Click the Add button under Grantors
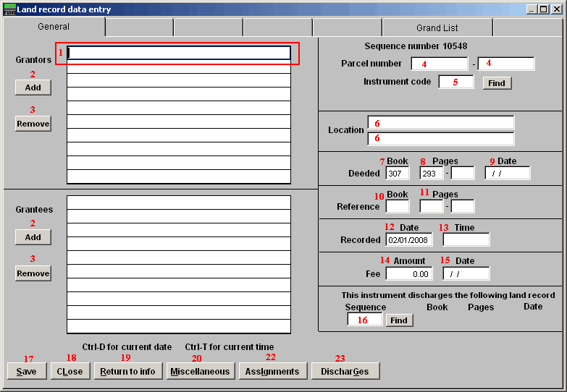The width and height of the screenshot is (567, 392). pos(33,87)
